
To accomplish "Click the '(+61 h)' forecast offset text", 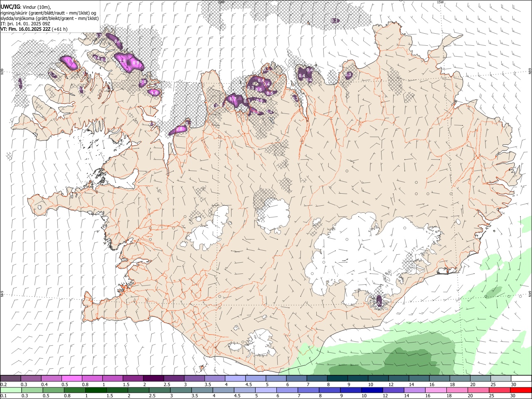I will point(60,29).
